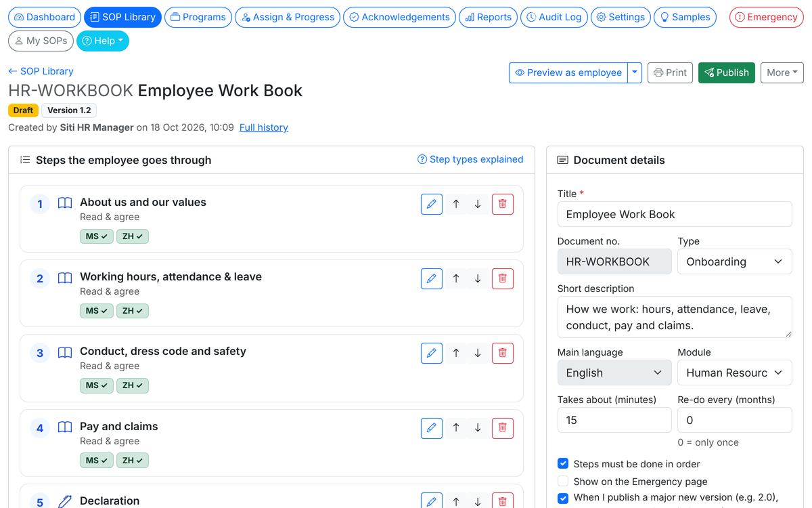The height and width of the screenshot is (508, 812).
Task: Publish the SOP
Action: point(727,72)
